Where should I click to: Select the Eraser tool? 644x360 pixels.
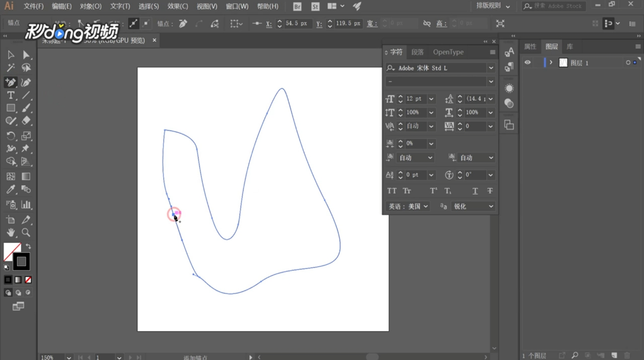pos(26,121)
